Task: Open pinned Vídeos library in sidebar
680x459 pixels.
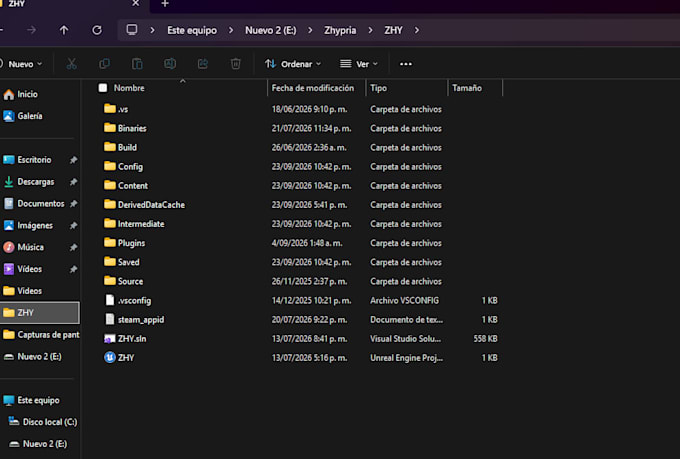Action: point(23,269)
